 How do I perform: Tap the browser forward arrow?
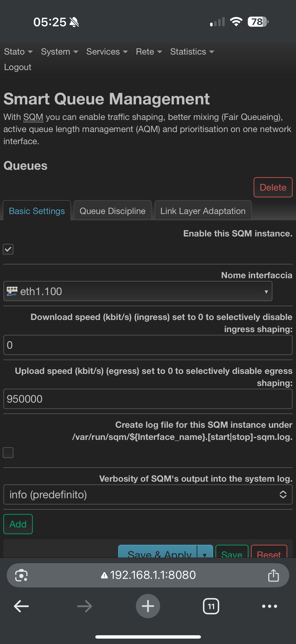pos(85,606)
